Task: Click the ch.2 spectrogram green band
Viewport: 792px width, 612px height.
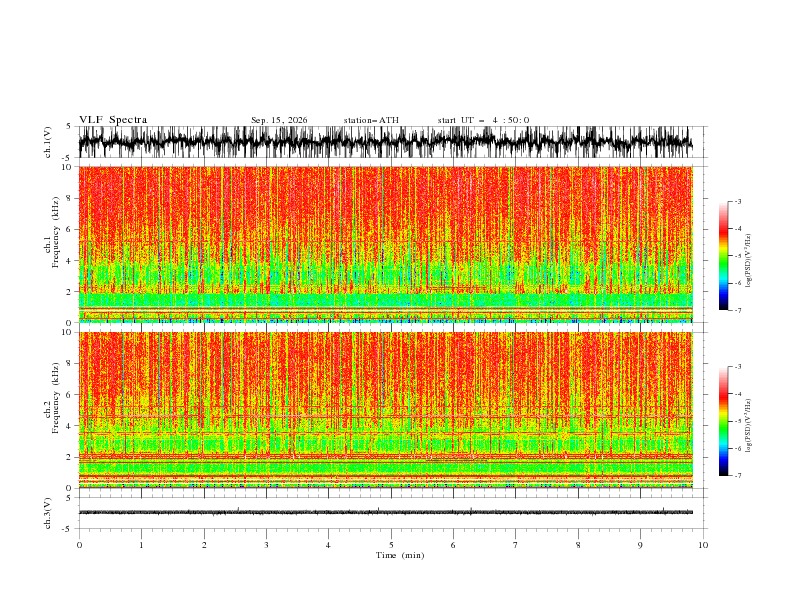Action: point(385,468)
